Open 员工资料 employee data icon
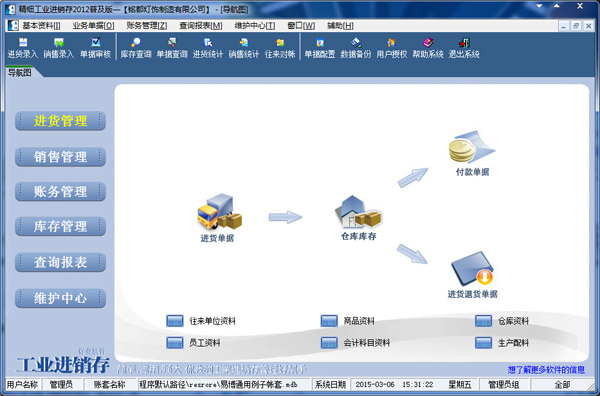The image size is (600, 396). pyautogui.click(x=175, y=342)
